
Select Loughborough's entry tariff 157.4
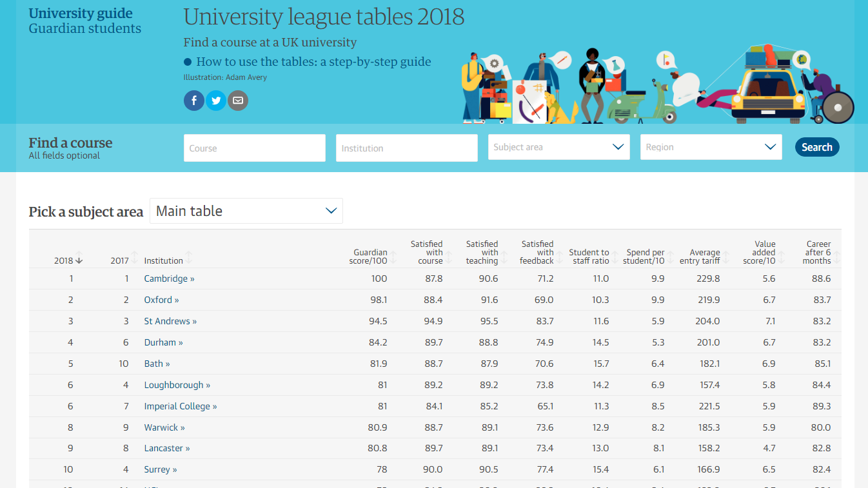coord(710,385)
